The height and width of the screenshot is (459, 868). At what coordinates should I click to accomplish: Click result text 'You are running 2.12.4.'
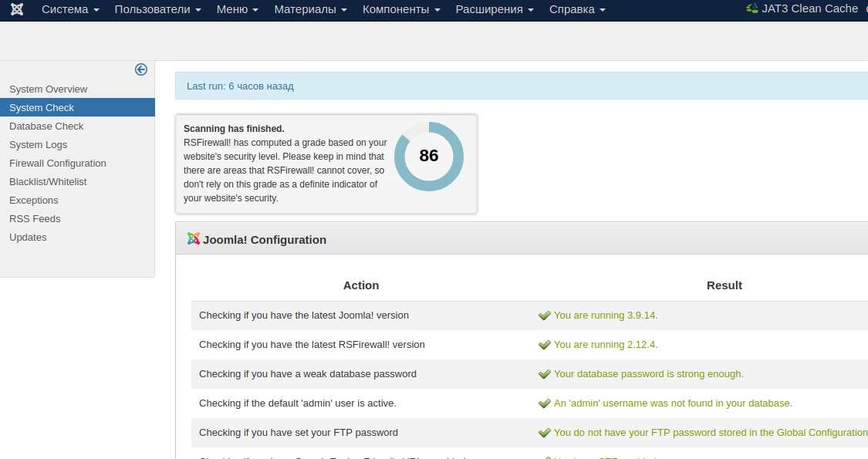[x=606, y=344]
